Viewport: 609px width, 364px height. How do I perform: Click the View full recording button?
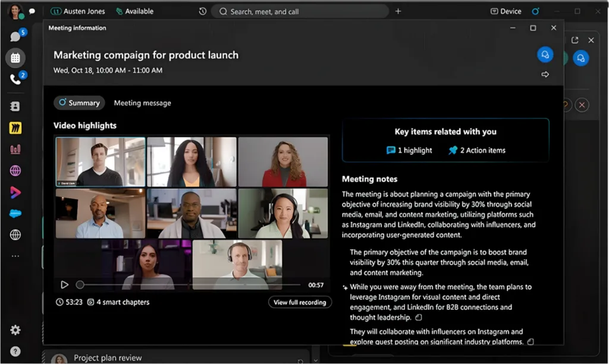[300, 302]
